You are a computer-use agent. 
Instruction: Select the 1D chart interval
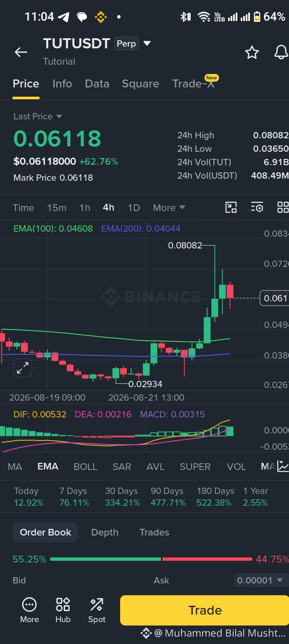click(x=134, y=208)
